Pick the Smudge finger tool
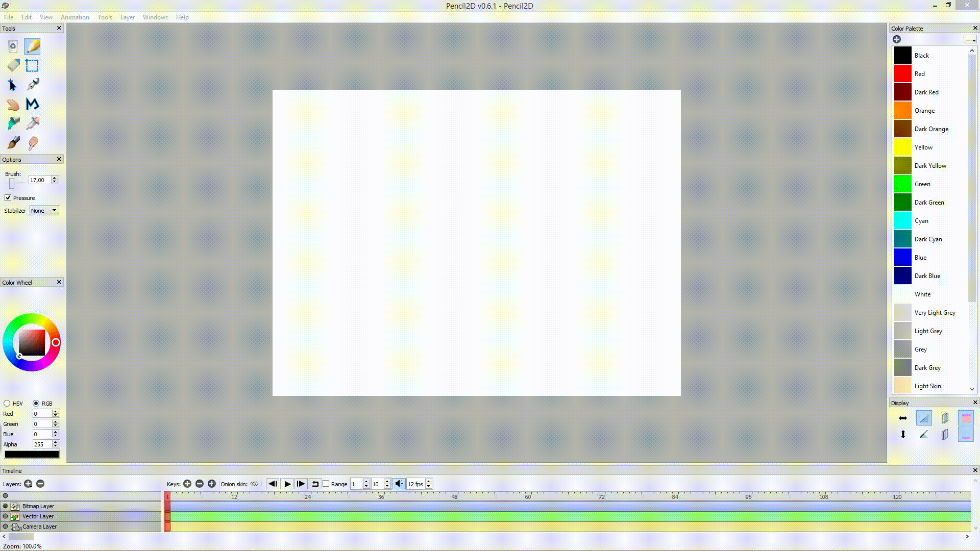 pyautogui.click(x=33, y=143)
